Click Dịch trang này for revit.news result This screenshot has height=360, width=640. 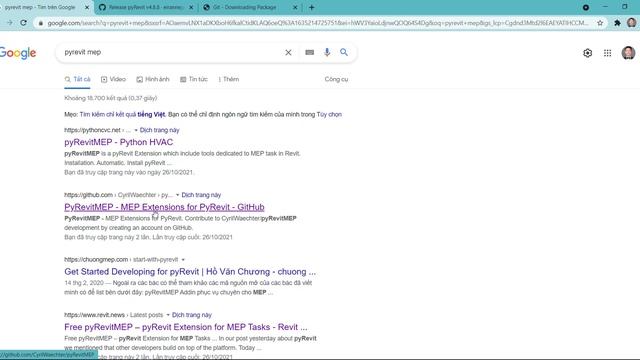pos(192,315)
